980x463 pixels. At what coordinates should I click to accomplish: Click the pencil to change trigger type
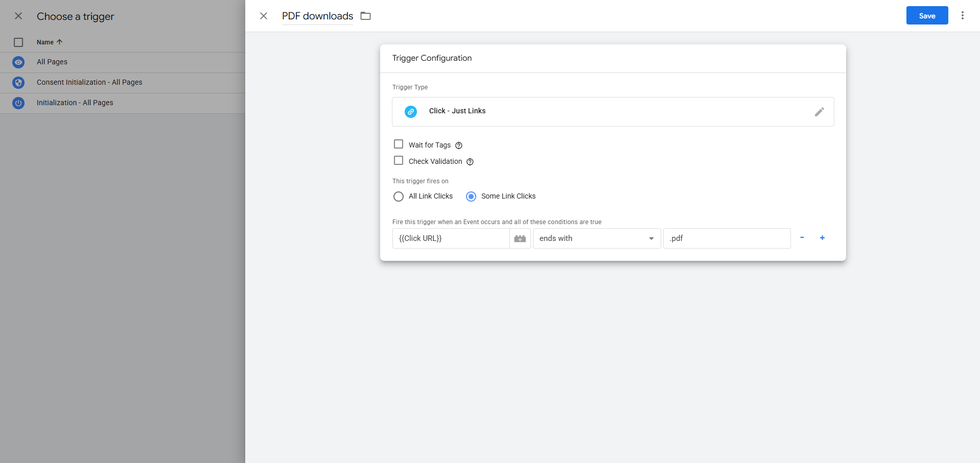tap(819, 111)
